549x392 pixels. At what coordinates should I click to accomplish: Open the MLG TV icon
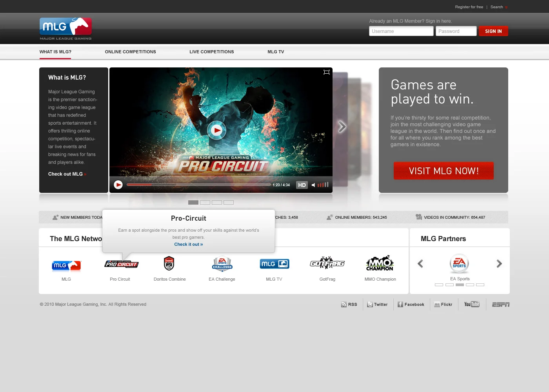(x=274, y=264)
